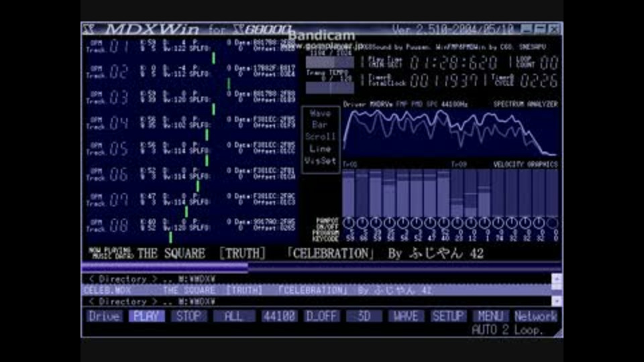Change sample rate via 44100 button

point(279,316)
